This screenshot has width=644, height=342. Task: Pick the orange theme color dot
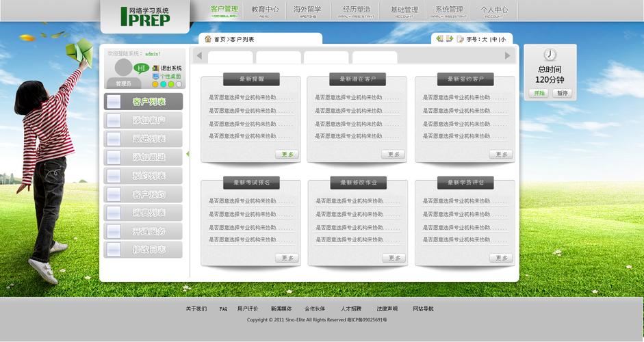tap(155, 84)
